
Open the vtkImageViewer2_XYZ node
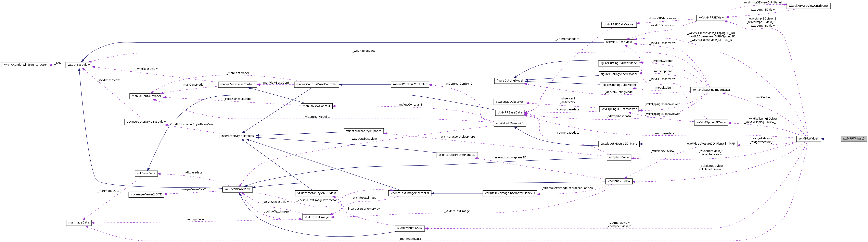[146, 195]
